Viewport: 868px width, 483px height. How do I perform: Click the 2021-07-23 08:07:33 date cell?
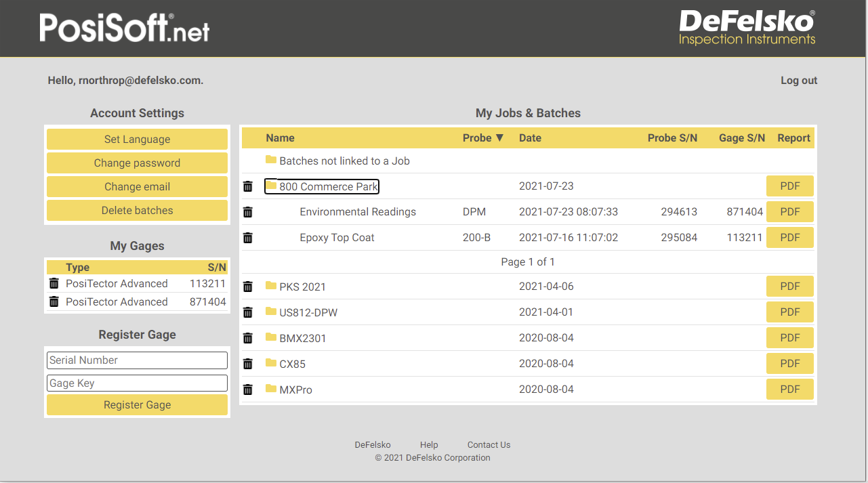click(x=569, y=212)
